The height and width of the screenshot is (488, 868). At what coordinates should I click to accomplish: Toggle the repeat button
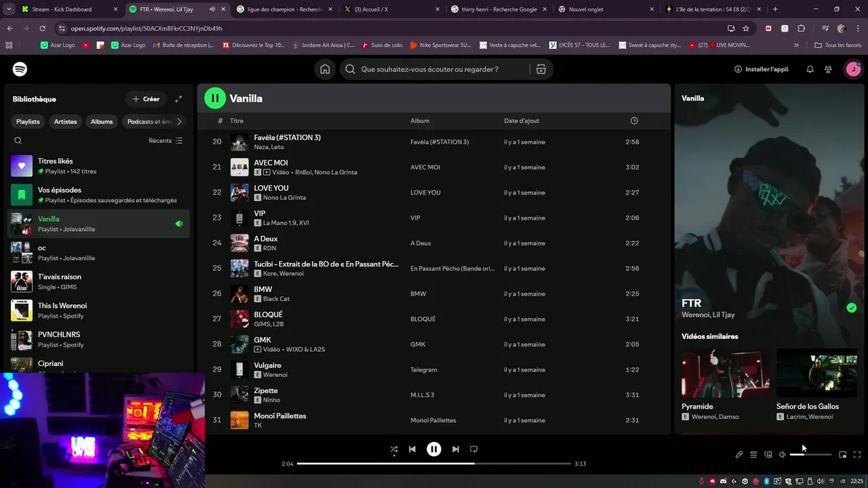coord(474,449)
